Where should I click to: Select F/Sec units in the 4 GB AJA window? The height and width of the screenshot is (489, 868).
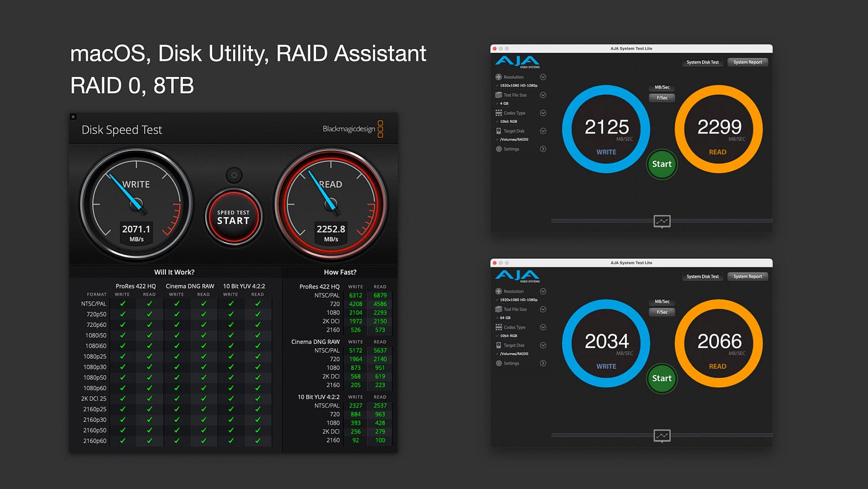click(x=662, y=98)
